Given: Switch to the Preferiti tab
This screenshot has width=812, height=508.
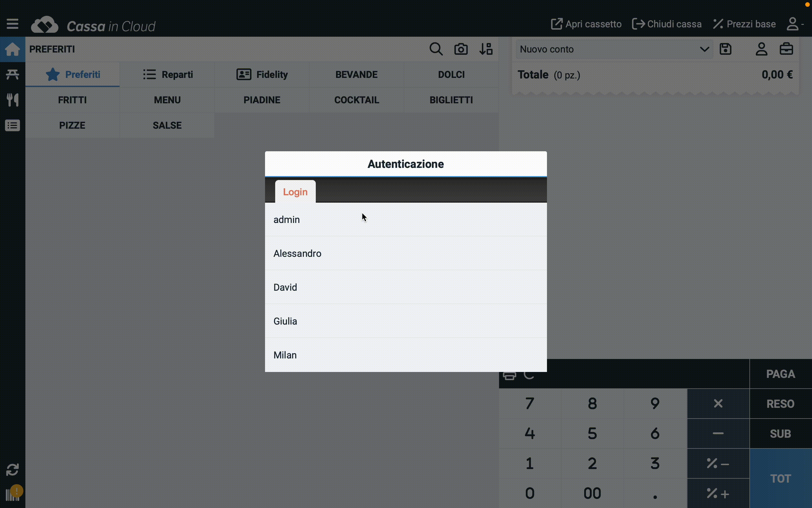Looking at the screenshot, I should (72, 74).
